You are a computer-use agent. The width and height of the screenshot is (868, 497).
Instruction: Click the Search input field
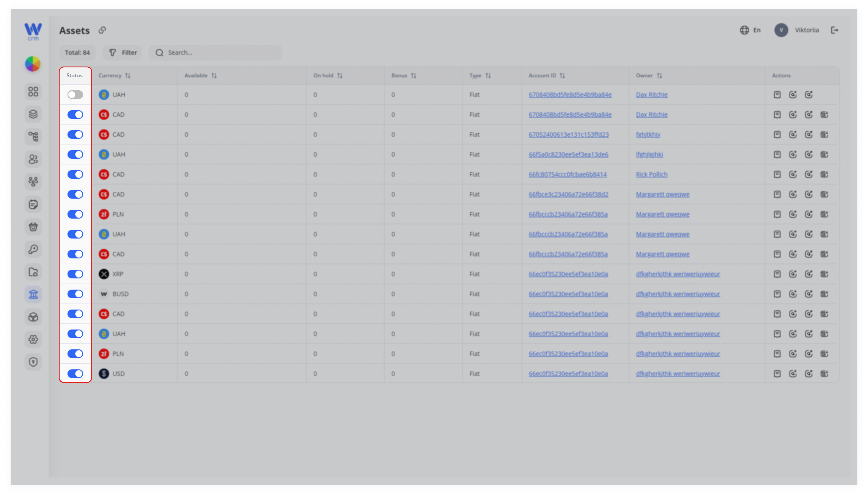pyautogui.click(x=215, y=53)
